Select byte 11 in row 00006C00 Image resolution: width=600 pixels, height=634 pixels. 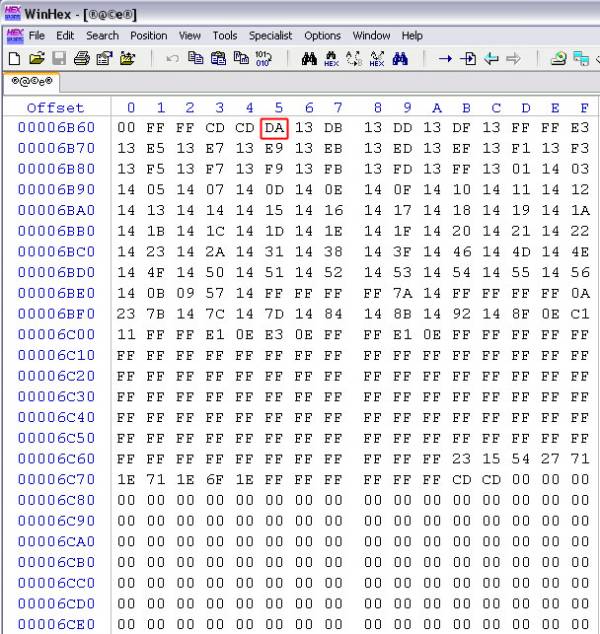[126, 334]
